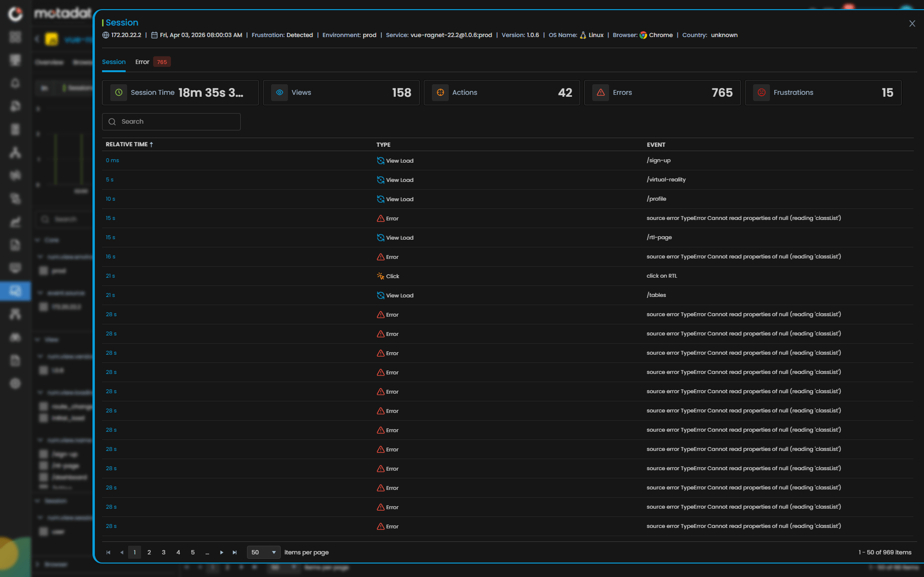Click the Frustrations sad-face icon
This screenshot has height=577, width=924.
(761, 92)
